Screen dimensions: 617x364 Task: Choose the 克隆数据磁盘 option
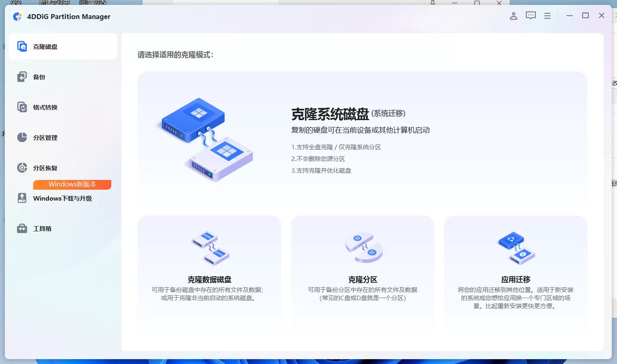209,273
